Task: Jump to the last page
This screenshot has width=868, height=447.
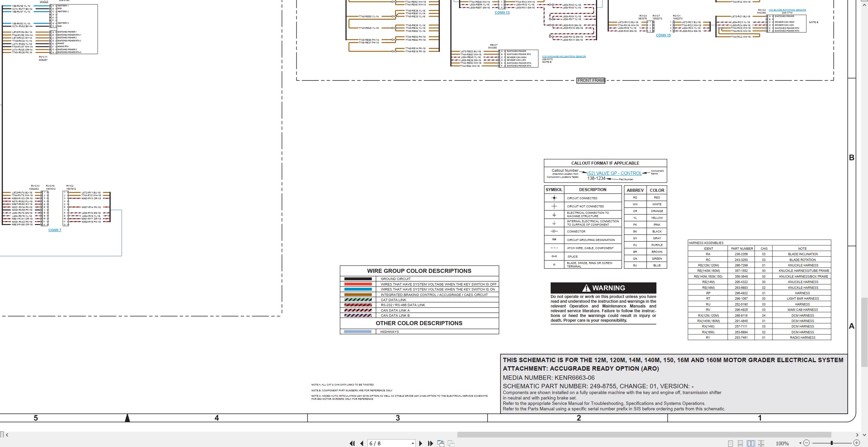Action: (430, 443)
